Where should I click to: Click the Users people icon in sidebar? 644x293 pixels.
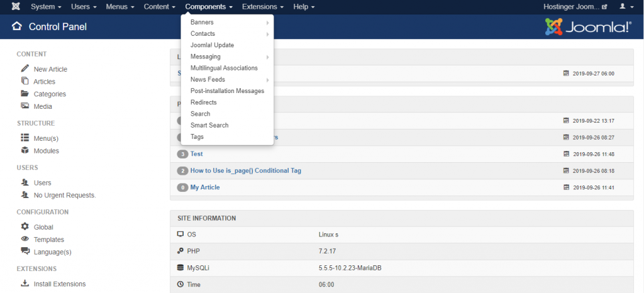pyautogui.click(x=25, y=182)
